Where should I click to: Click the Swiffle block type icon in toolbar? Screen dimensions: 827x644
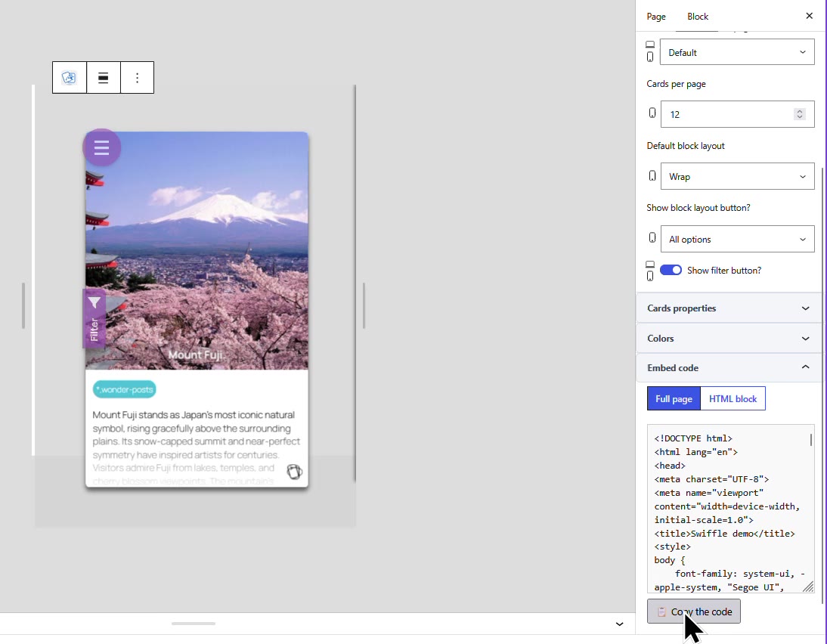point(69,78)
